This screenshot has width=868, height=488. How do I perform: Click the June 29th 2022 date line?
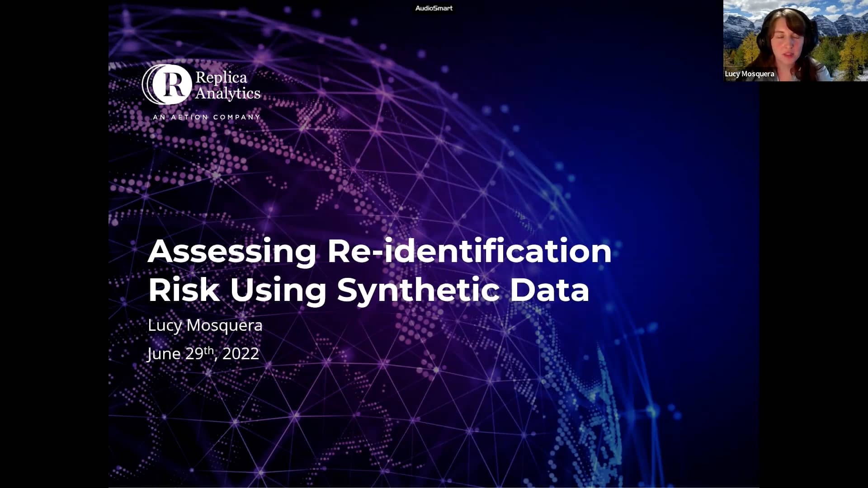203,354
